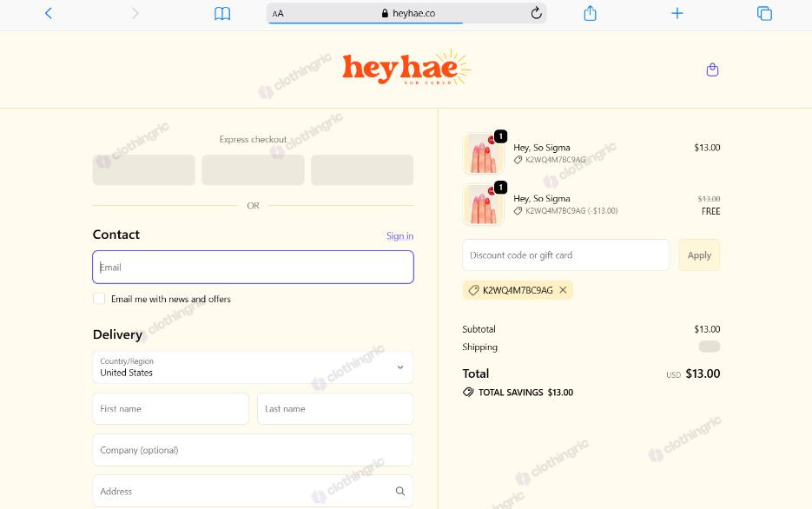Reload the page with the refresh icon
The width and height of the screenshot is (812, 509).
tap(536, 13)
